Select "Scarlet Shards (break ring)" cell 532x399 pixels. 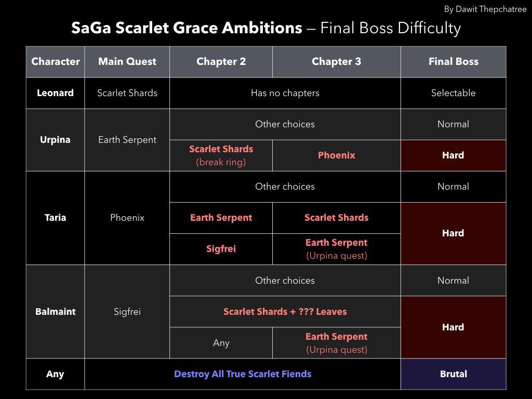pyautogui.click(x=221, y=155)
